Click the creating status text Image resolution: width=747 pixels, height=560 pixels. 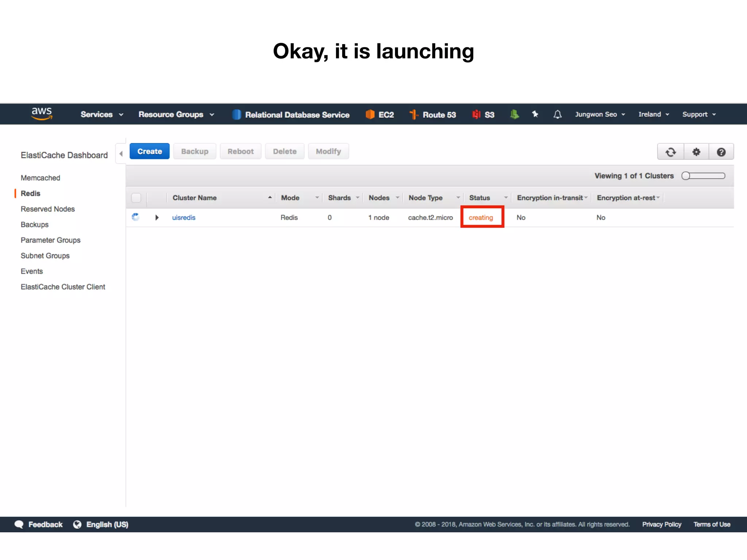pyautogui.click(x=481, y=218)
